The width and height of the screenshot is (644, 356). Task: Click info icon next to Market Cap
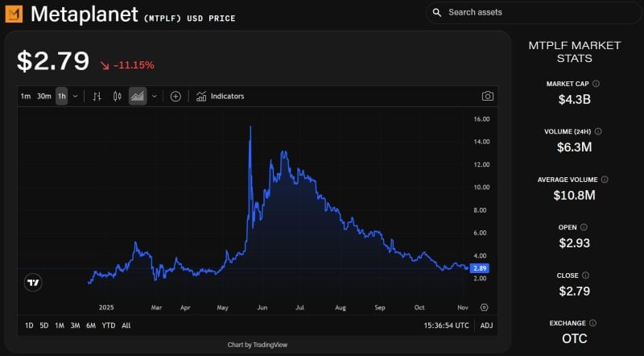597,83
